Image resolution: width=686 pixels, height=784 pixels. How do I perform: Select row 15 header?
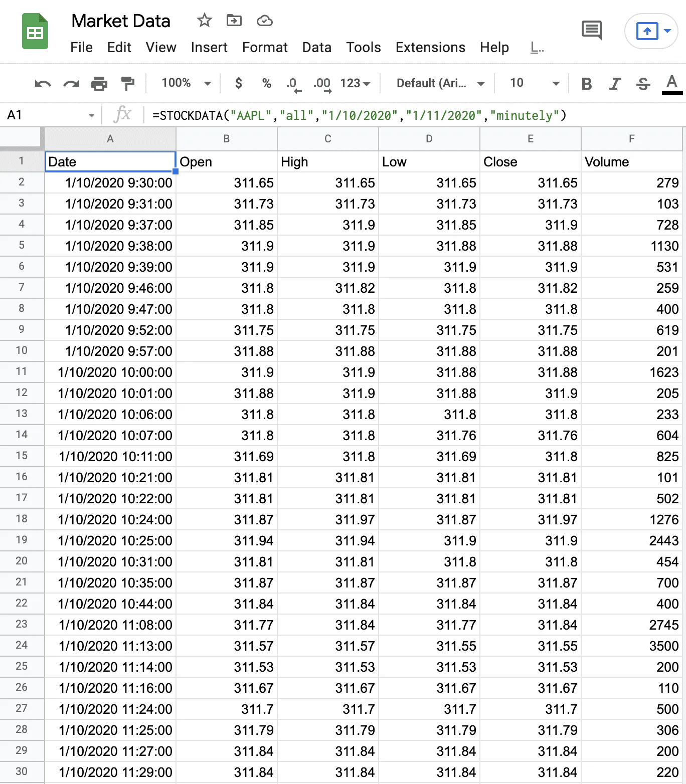click(x=22, y=456)
